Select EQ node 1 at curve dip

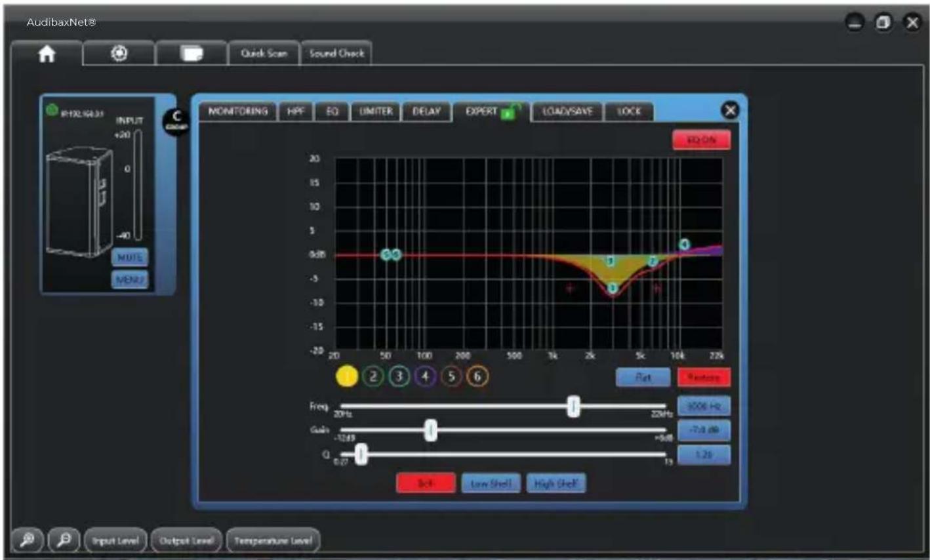click(613, 288)
